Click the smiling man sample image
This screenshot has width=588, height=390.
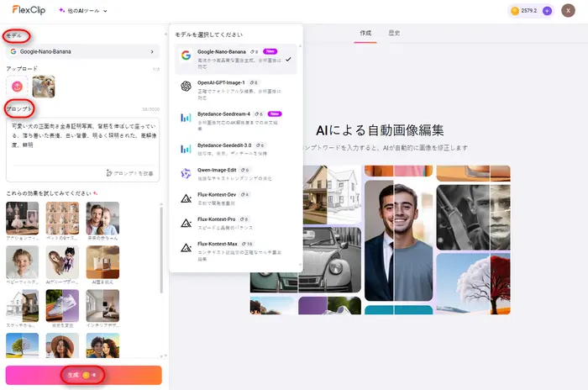point(398,240)
